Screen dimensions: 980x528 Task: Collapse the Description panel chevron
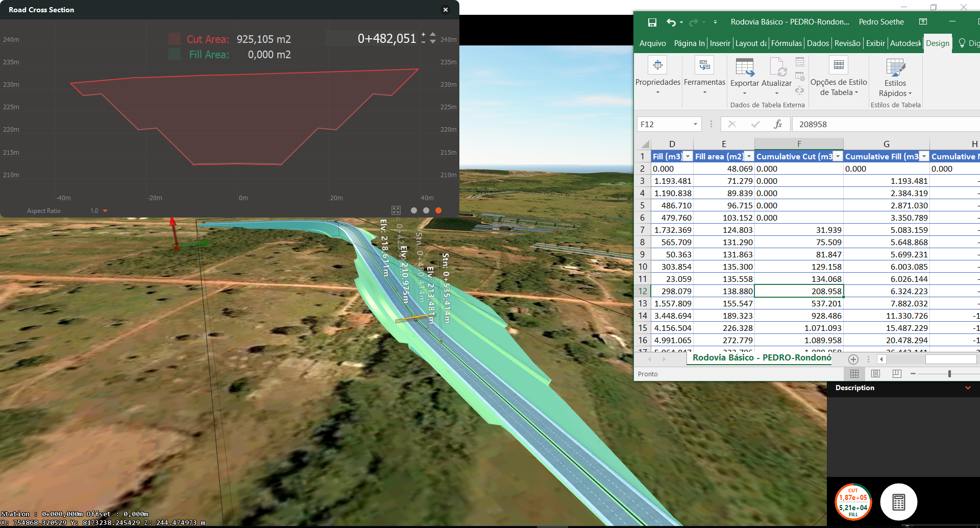point(968,388)
